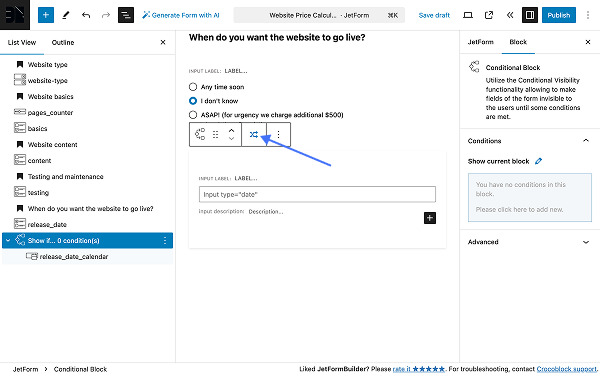600x375 pixels.
Task: Click the double chevron collapse icon
Action: tap(510, 15)
